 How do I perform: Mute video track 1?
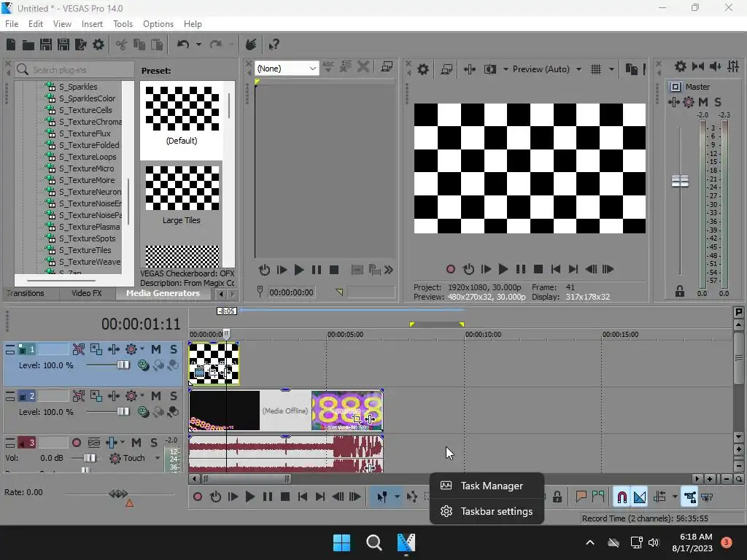tap(156, 349)
